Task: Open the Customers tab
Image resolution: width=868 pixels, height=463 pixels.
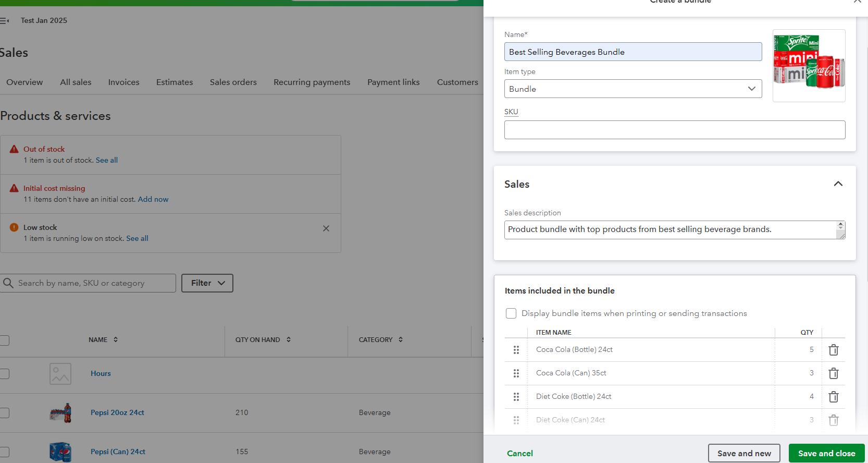Action: pyautogui.click(x=457, y=82)
